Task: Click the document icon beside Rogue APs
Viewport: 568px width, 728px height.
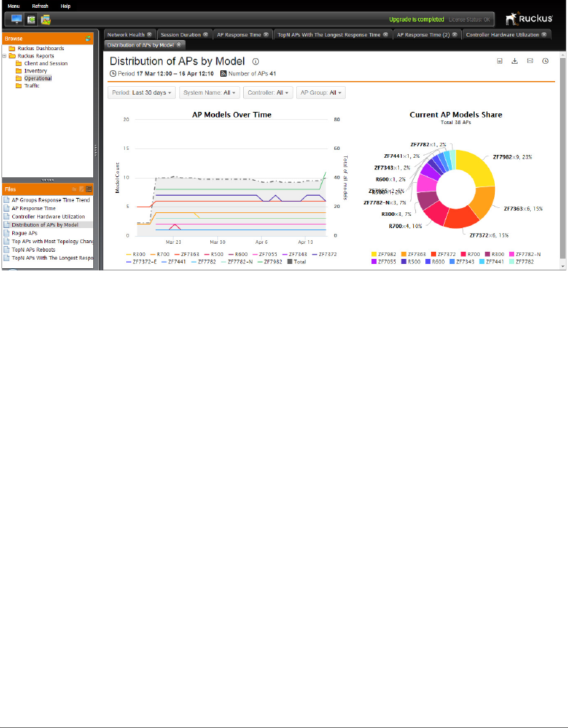Action: [x=6, y=233]
